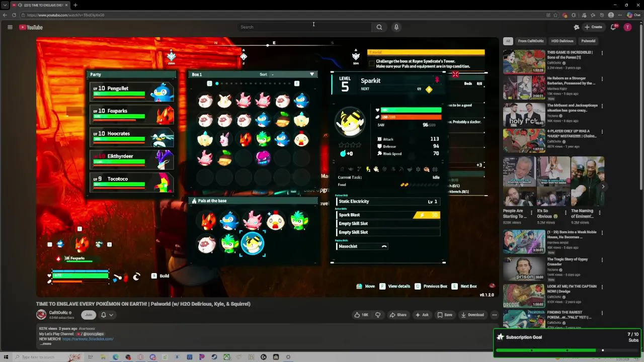Open options for He Reborn as a Stronger video

tap(602, 79)
